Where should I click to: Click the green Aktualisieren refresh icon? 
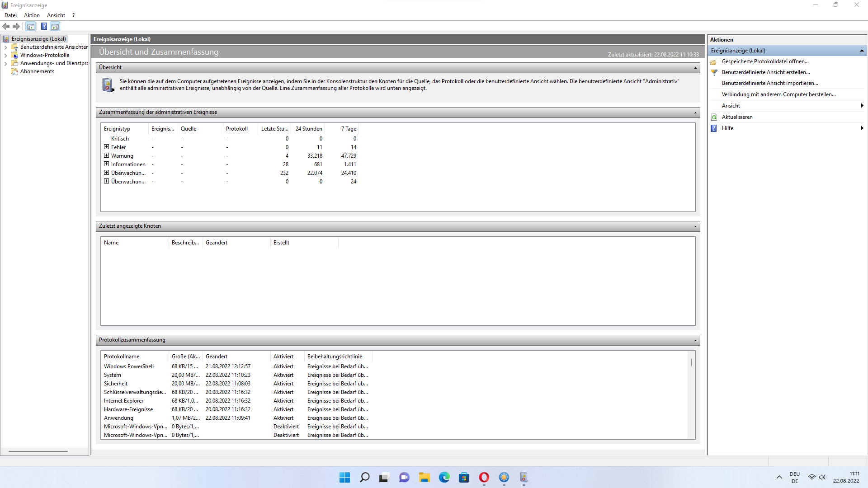point(714,117)
